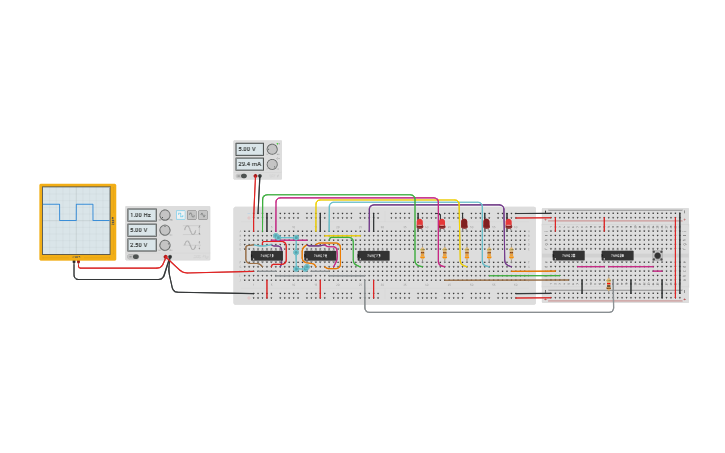
Task: Select the rightmost red LED
Action: click(509, 224)
